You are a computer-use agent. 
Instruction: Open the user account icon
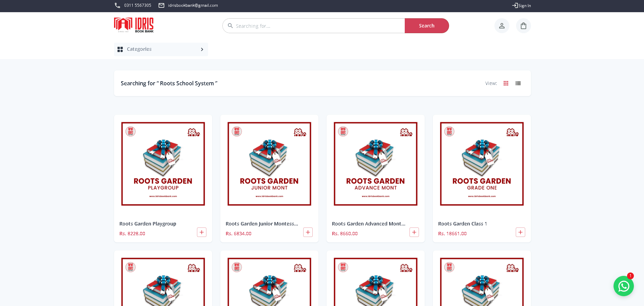pyautogui.click(x=502, y=26)
